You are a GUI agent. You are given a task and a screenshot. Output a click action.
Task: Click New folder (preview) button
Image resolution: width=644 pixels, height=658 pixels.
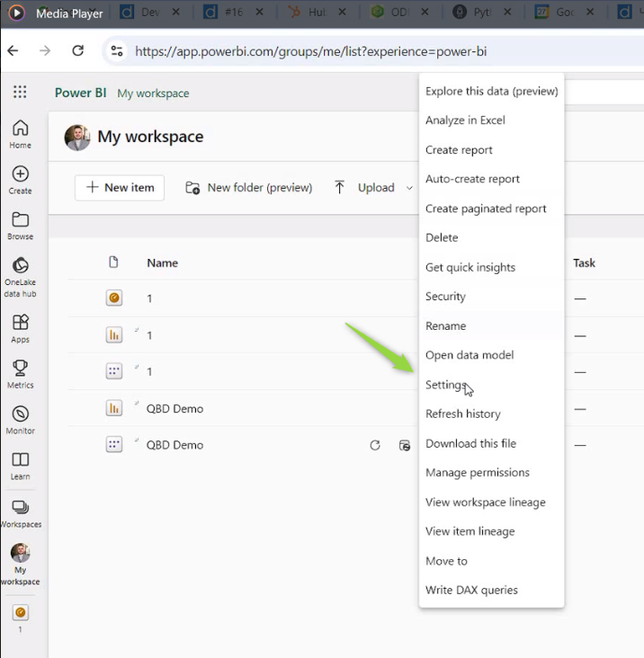(249, 188)
